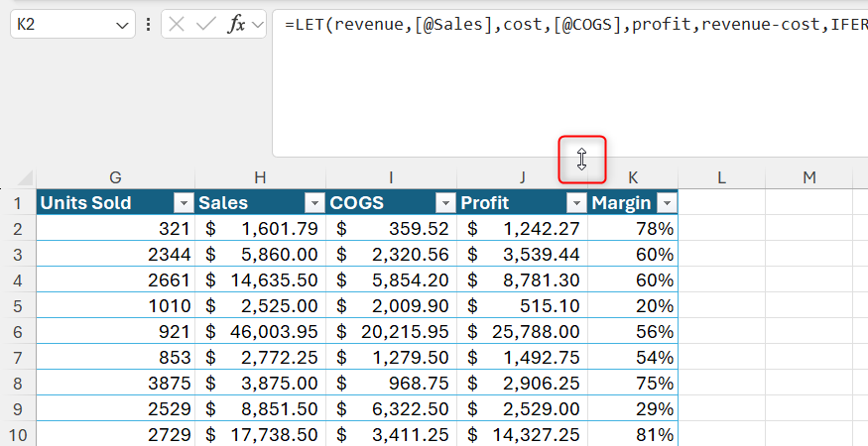Select the Profit cell 1,242.27
This screenshot has height=446, width=868.
[522, 229]
